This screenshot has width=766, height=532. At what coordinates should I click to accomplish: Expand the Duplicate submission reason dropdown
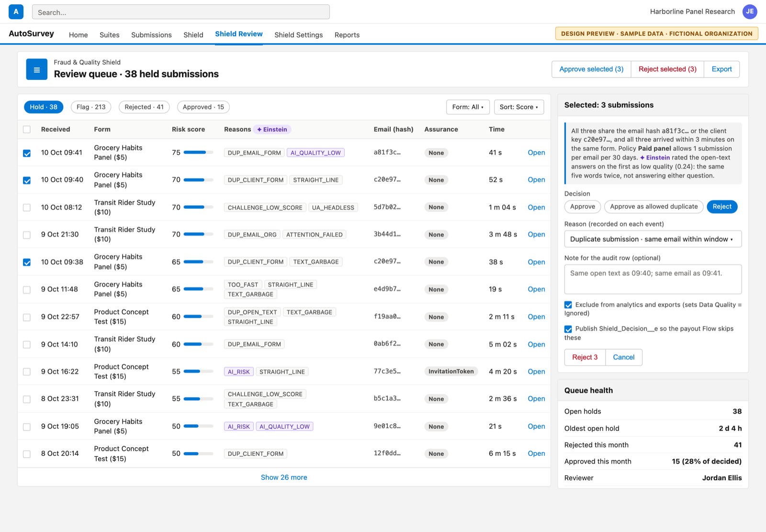pos(653,239)
